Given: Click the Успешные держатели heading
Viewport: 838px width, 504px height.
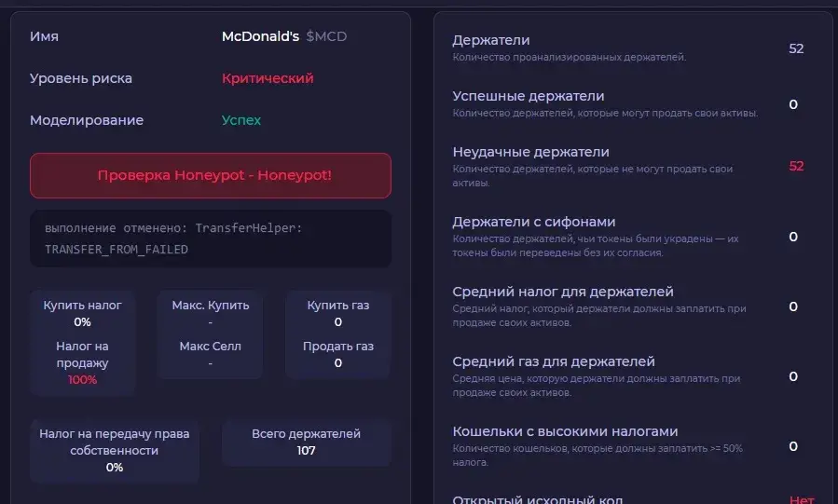Looking at the screenshot, I should 529,96.
